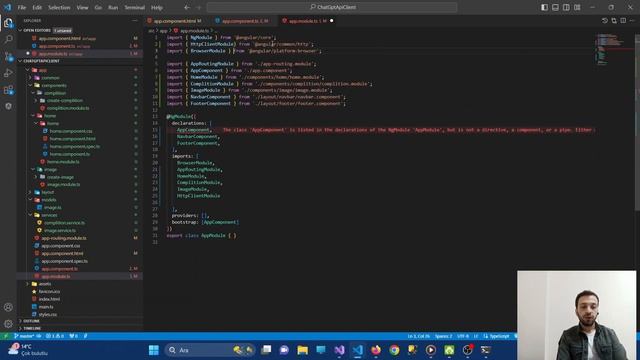Open the Angular shield icon in activity bar
Screen dimensions: 640x360
8,106
